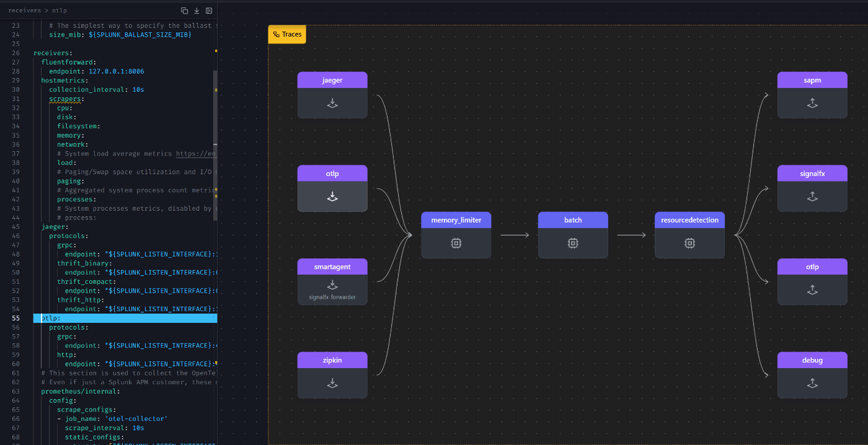Click the hostmetrics: key
The image size is (868, 445).
pyautogui.click(x=64, y=81)
